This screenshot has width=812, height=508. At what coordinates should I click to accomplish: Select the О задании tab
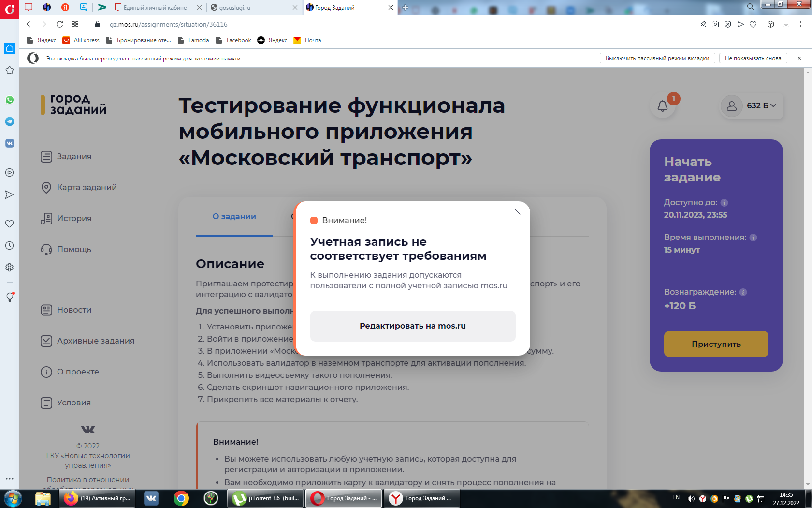[234, 216]
